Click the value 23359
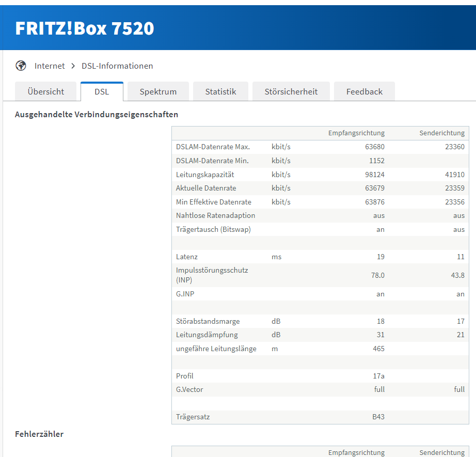Viewport: 476px width, 457px height. (x=455, y=188)
